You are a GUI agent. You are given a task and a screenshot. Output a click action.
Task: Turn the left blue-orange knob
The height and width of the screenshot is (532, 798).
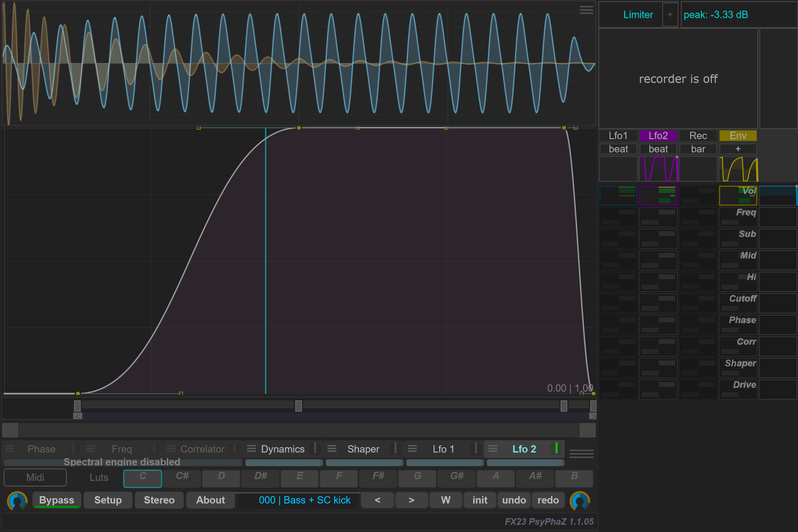pyautogui.click(x=17, y=500)
